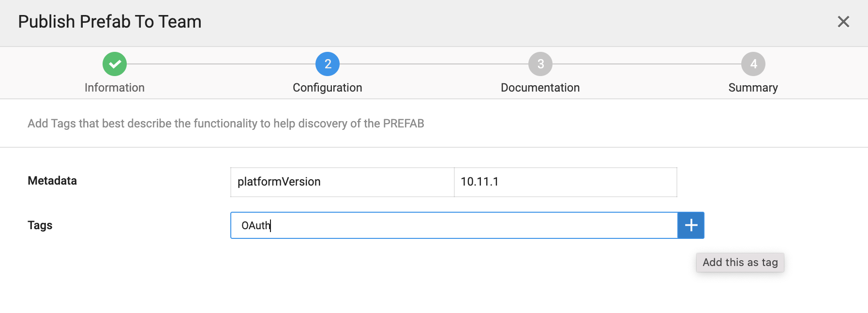Click the green checkmark Information step circle
The image size is (868, 313).
pyautogui.click(x=115, y=64)
